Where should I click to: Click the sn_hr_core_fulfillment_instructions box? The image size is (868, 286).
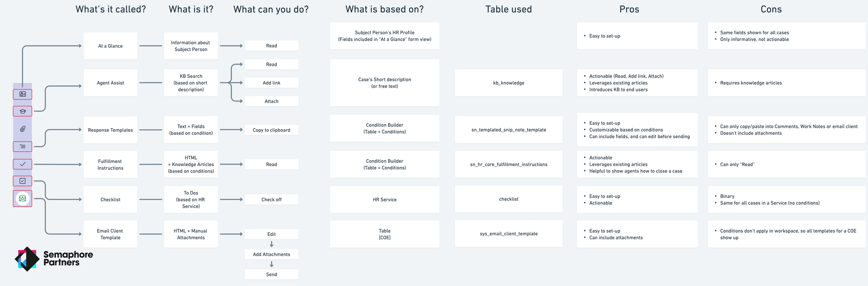point(509,164)
